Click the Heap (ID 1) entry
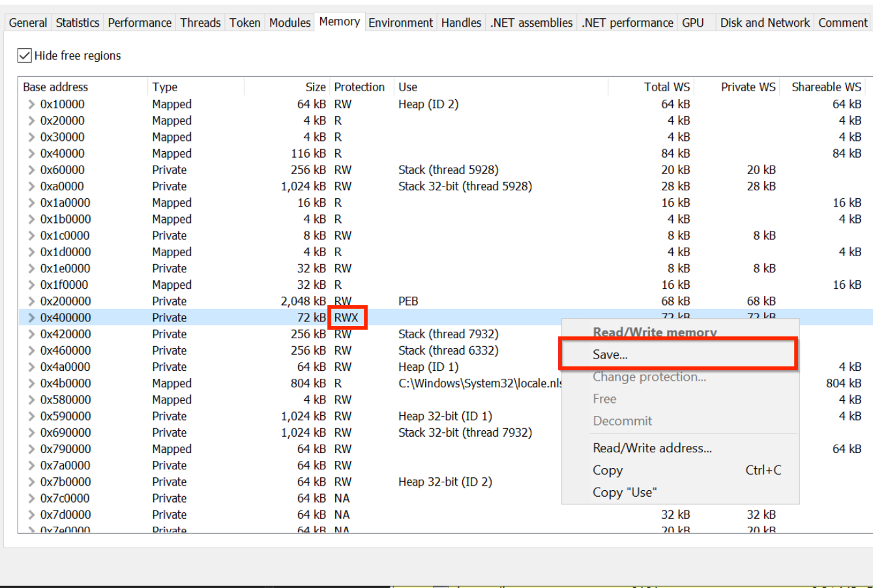This screenshot has width=873, height=588. point(428,367)
